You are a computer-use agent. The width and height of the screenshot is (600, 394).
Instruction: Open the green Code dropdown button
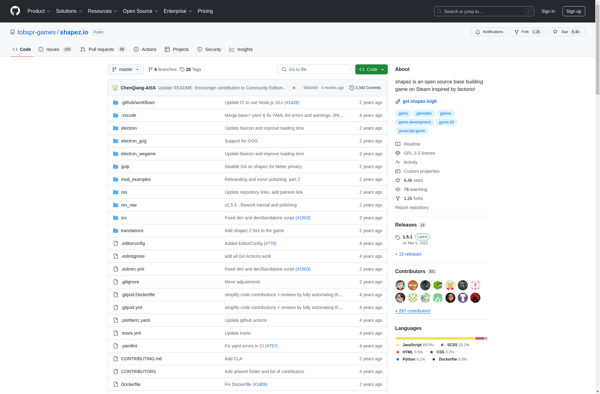pos(371,69)
